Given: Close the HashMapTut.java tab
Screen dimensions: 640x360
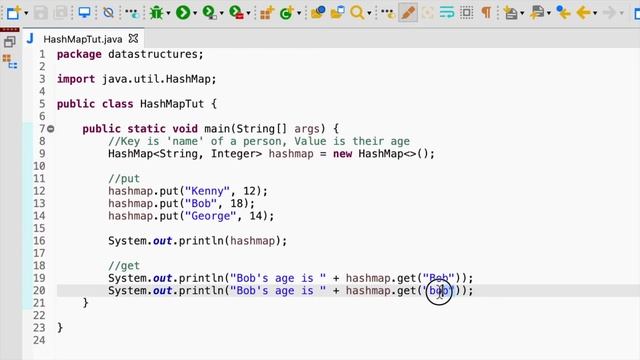Looking at the screenshot, I should click(133, 39).
